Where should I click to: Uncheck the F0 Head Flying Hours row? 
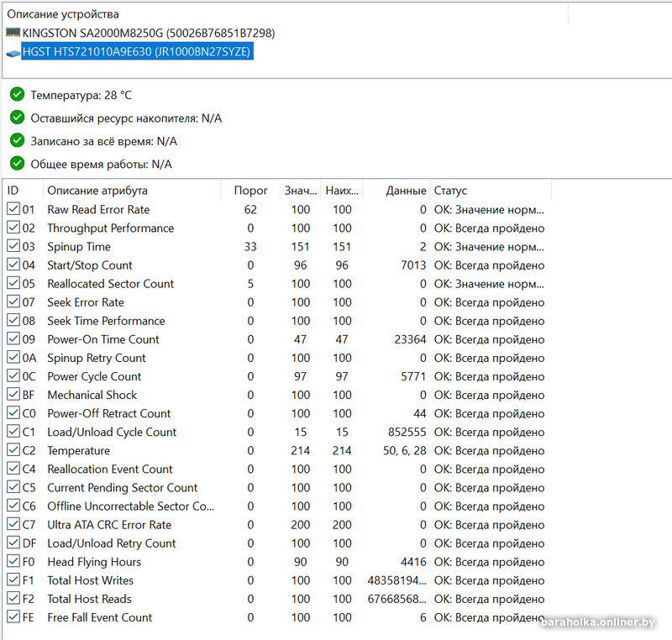[x=13, y=561]
